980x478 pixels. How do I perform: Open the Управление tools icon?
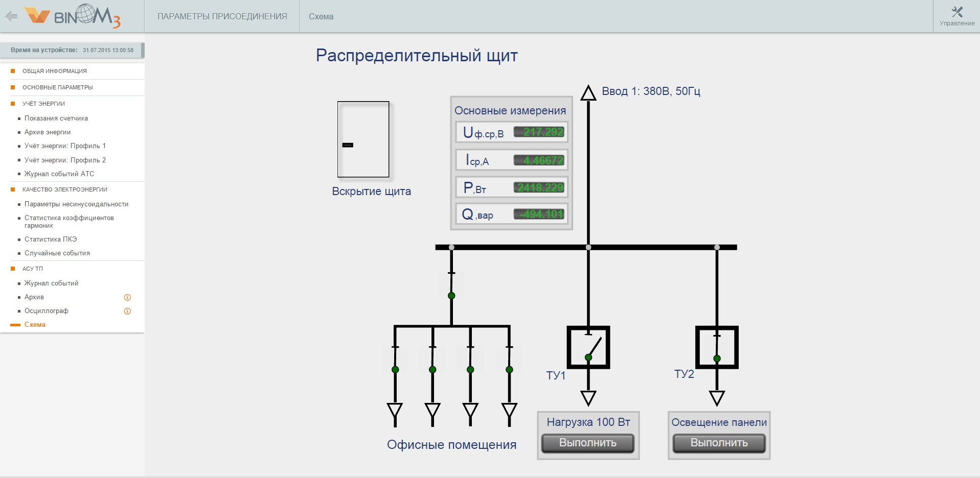pos(957,12)
